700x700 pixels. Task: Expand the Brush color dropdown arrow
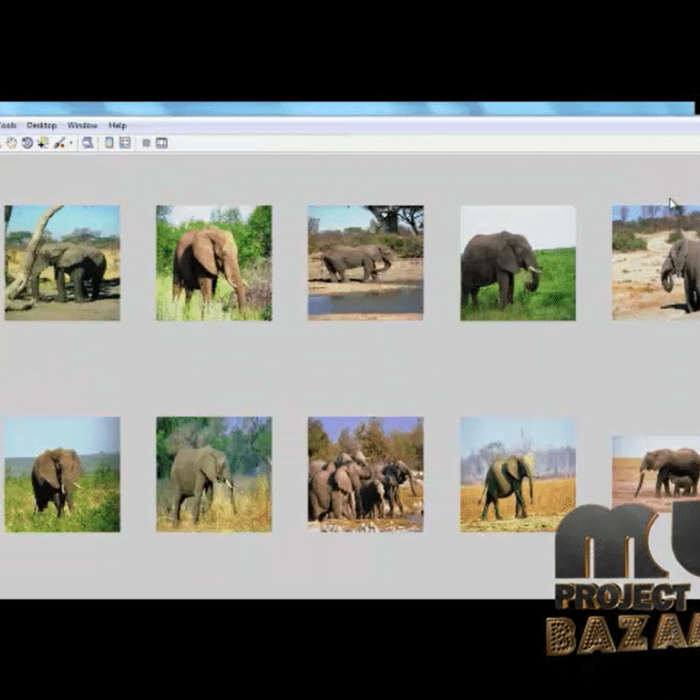pos(70,143)
